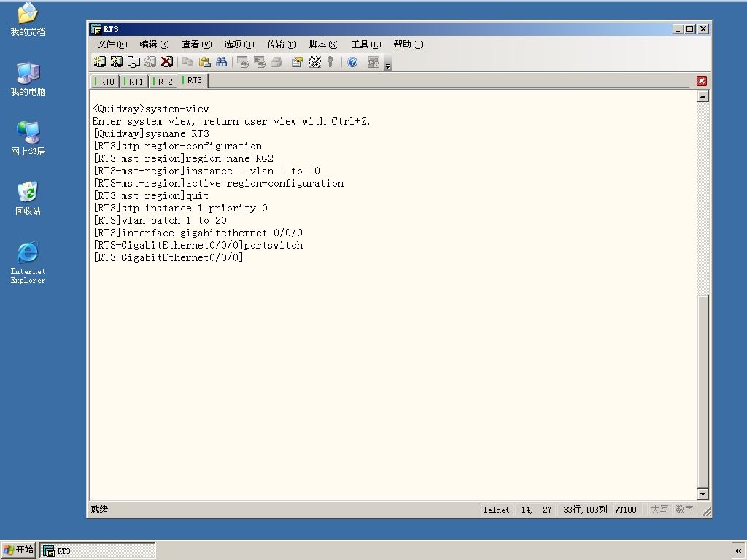
Task: Open the 编辑(E) menu
Action: [155, 44]
